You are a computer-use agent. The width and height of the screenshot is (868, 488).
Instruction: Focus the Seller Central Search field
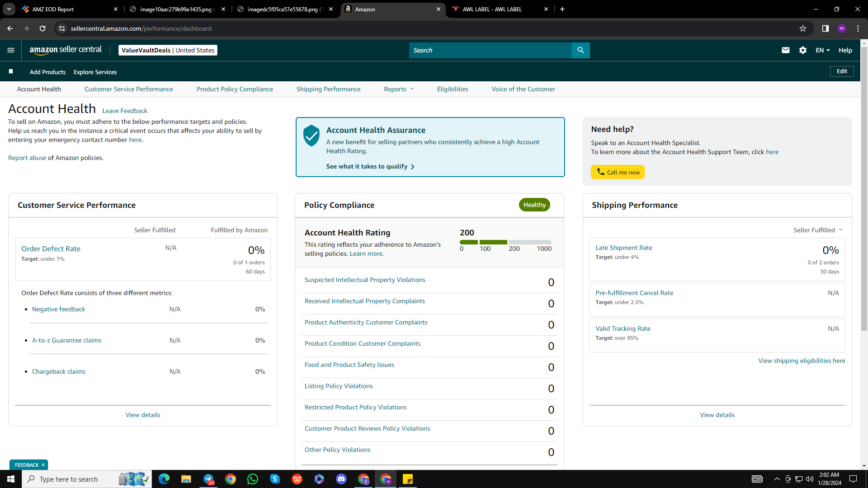491,50
